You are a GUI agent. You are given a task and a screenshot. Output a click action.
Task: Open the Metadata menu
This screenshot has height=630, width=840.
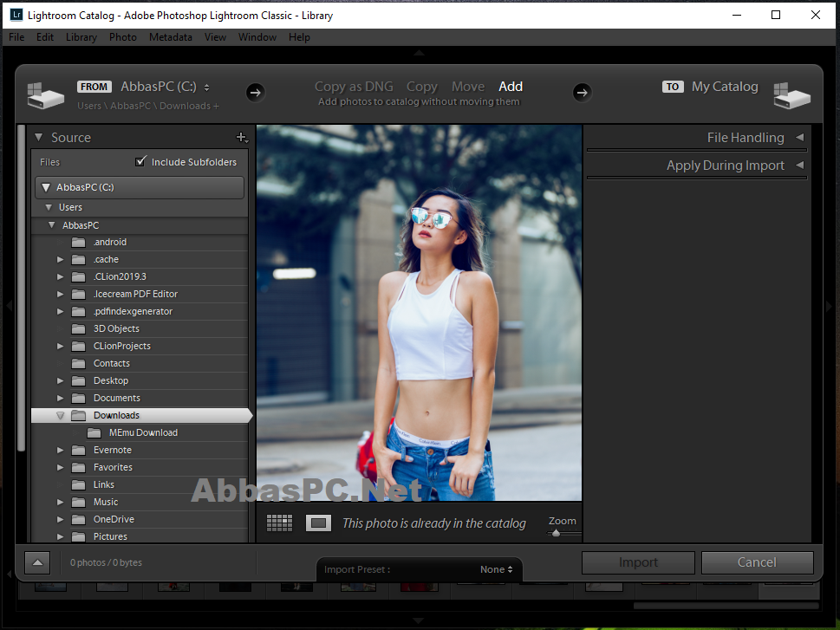coord(170,36)
